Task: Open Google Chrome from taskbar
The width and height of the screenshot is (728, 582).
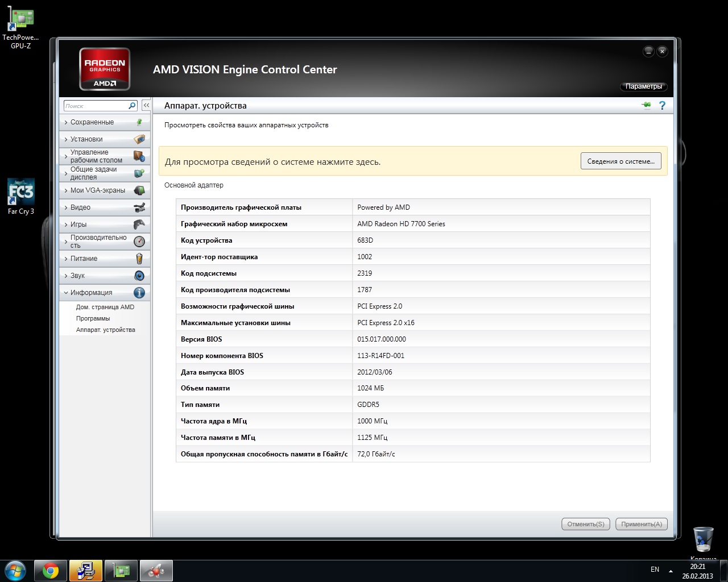Action: [x=51, y=571]
